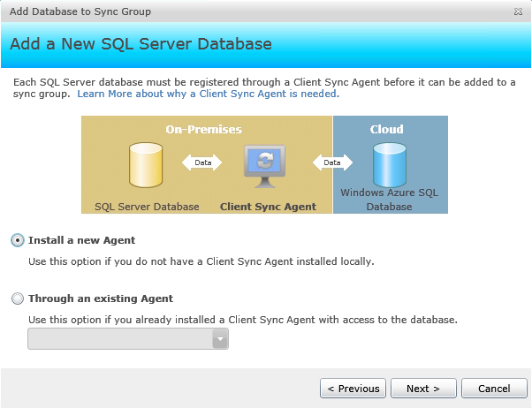Open the Client Sync Agent learn more link

pos(209,94)
